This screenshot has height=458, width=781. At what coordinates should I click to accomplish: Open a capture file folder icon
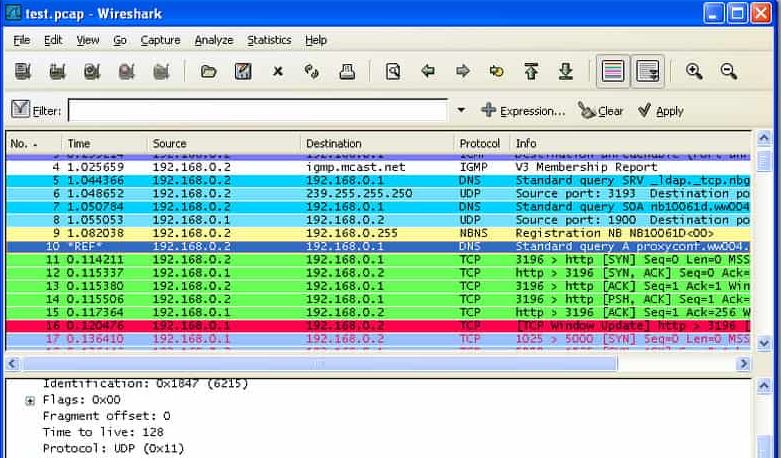[208, 72]
